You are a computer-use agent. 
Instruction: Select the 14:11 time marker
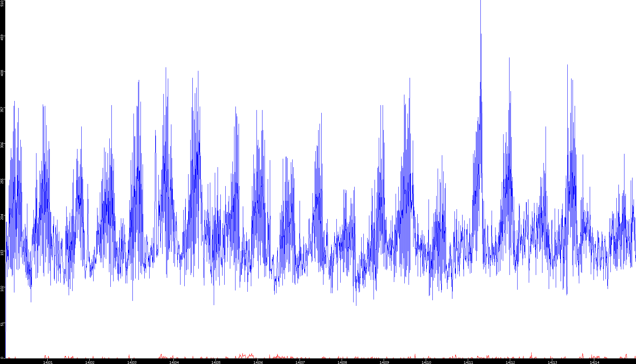pyautogui.click(x=468, y=362)
